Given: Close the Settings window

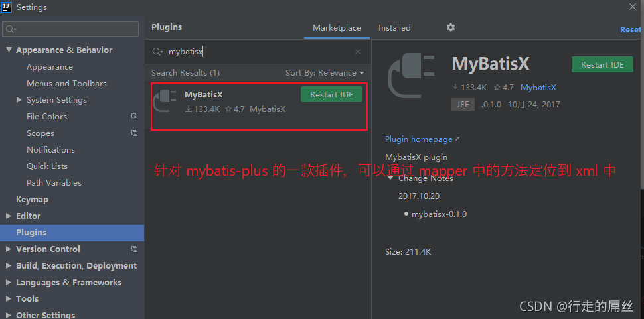Looking at the screenshot, I should (x=633, y=7).
